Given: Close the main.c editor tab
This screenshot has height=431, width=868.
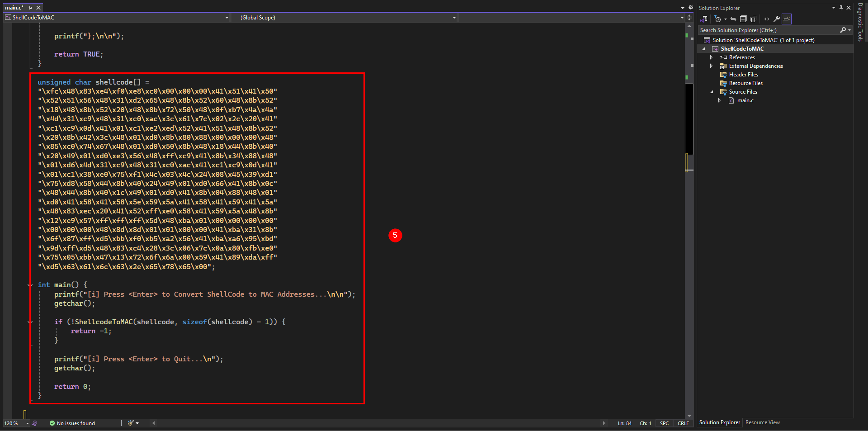Looking at the screenshot, I should coord(38,8).
